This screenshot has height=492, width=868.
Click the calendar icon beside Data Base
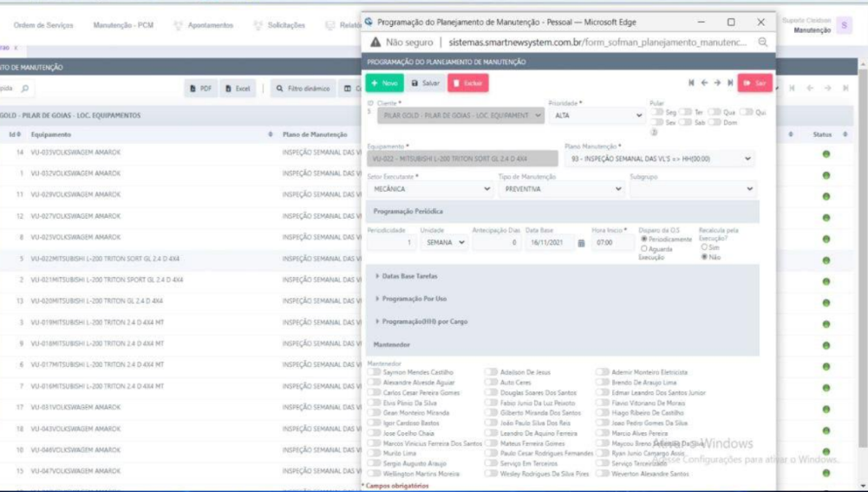pyautogui.click(x=581, y=243)
